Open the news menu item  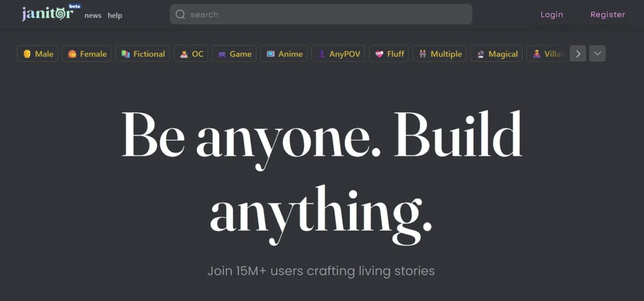[x=93, y=16]
